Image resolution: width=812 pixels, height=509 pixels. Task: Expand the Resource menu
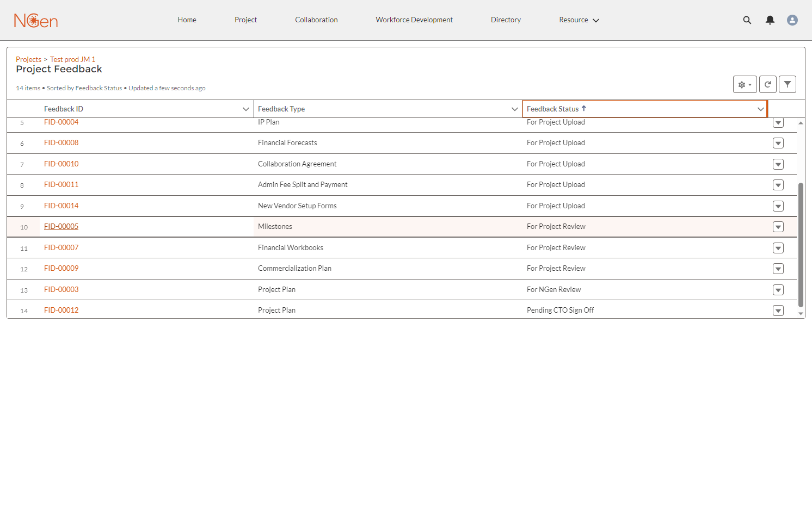pos(579,20)
